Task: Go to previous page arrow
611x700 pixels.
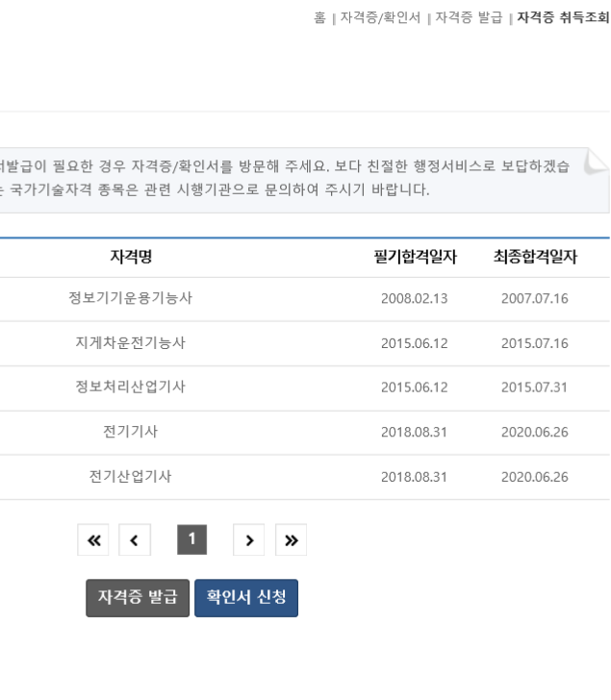Action: [x=135, y=539]
